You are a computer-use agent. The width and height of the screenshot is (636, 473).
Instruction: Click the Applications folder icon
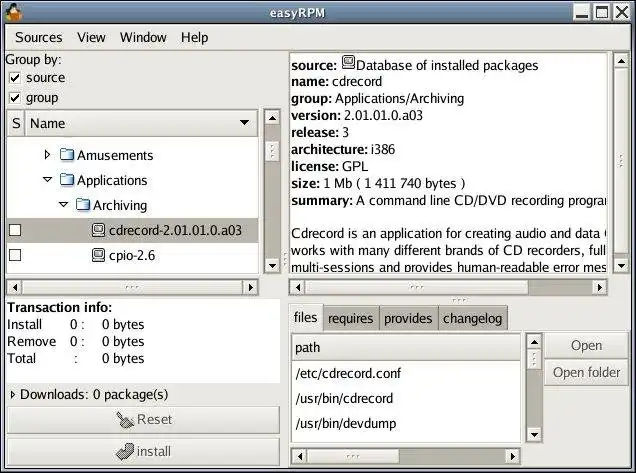point(67,180)
